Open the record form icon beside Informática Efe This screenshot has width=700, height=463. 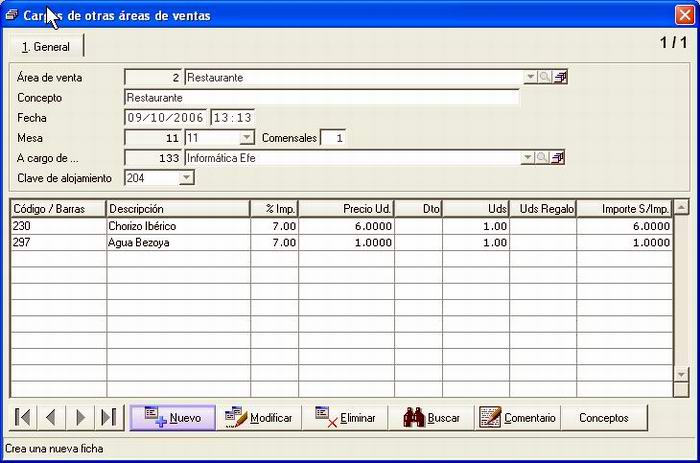(557, 158)
